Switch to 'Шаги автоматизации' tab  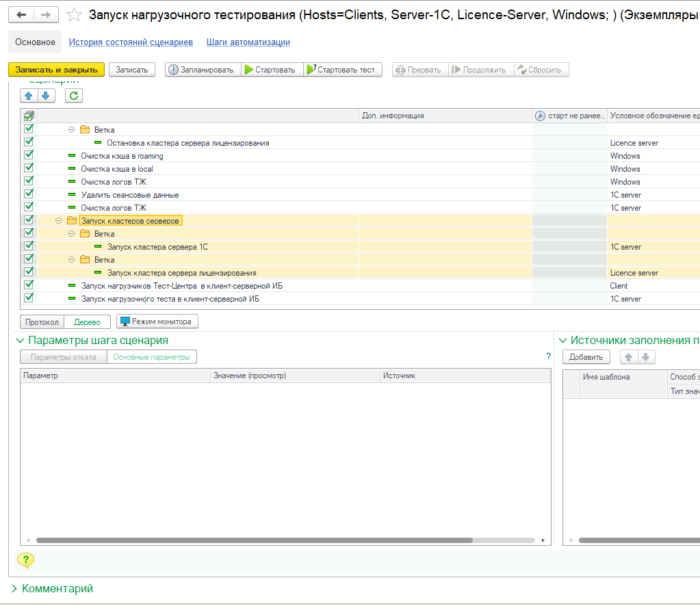248,42
